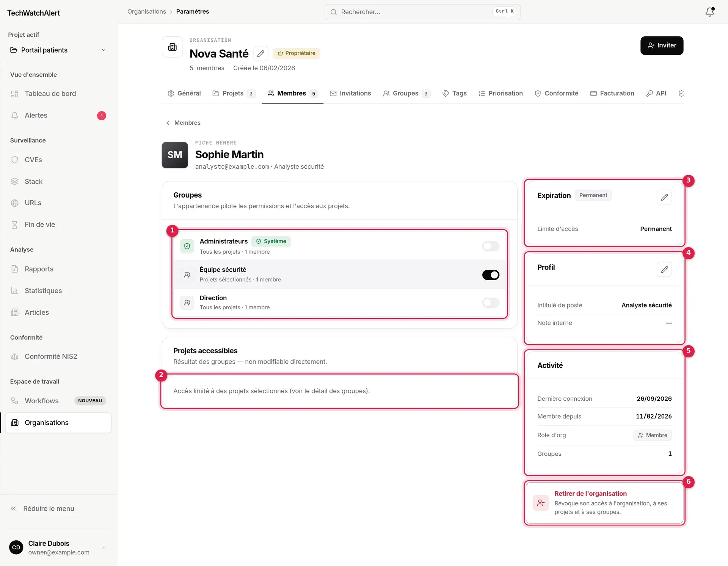Open the notifications bell

709,12
